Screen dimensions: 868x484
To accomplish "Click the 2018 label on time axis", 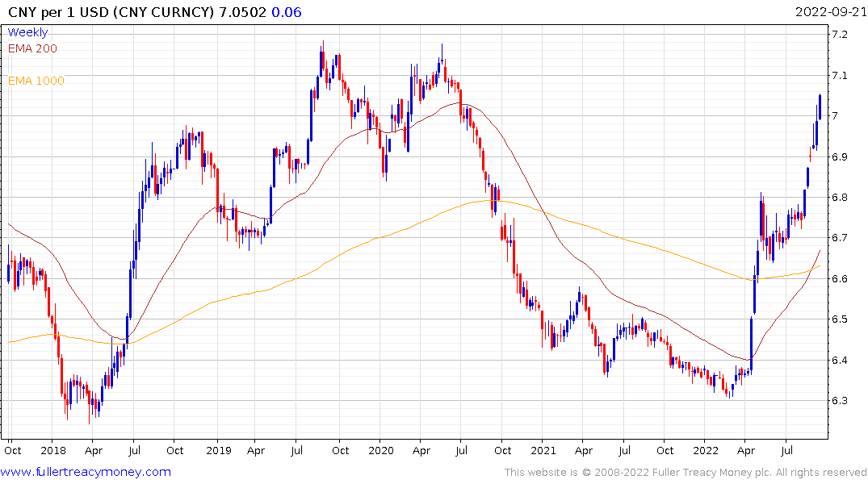I will 53,451.
